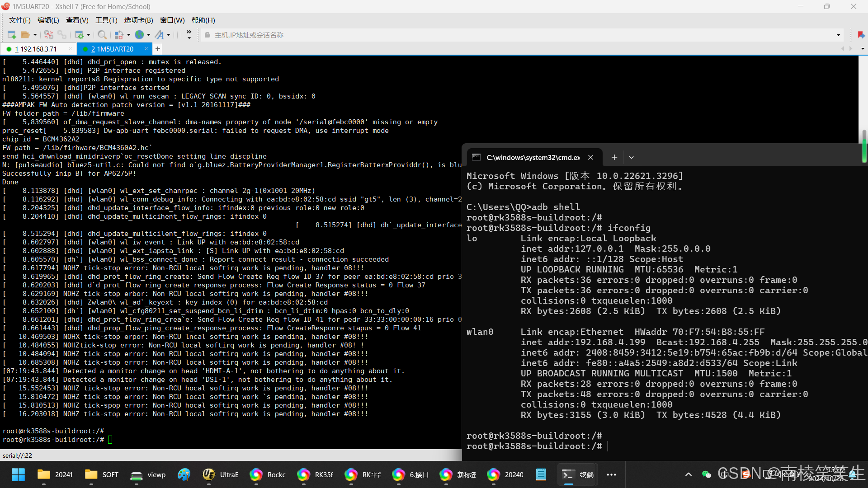Image resolution: width=868 pixels, height=488 pixels.
Task: Open the cmd tab dropdown arrow
Action: tap(631, 157)
